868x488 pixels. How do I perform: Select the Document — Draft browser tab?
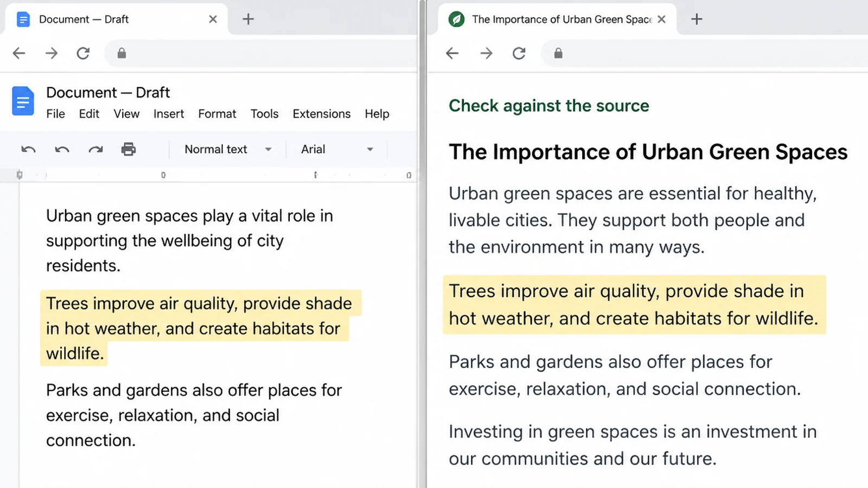tap(117, 20)
